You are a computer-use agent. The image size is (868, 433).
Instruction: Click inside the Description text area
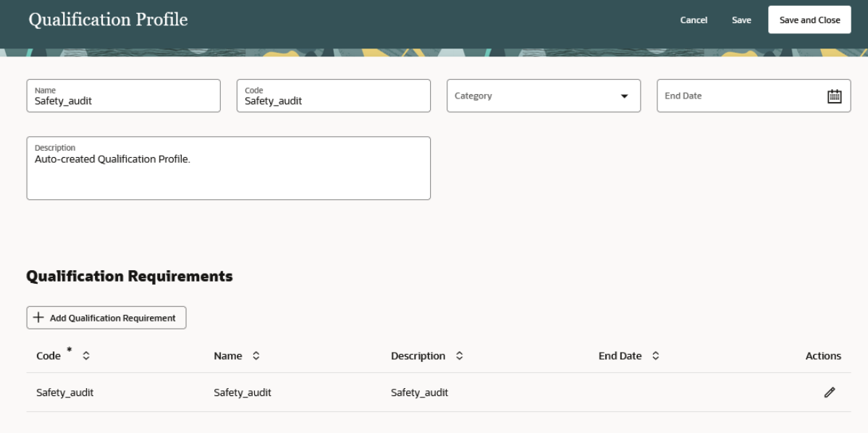229,168
